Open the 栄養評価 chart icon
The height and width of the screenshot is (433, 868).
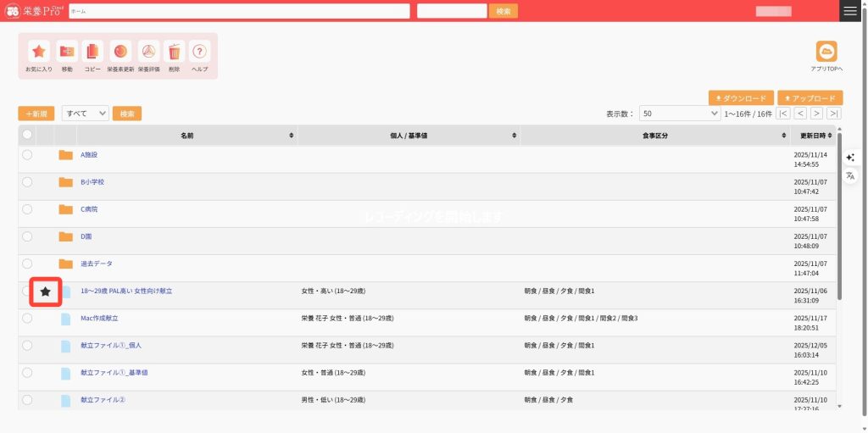pos(148,52)
